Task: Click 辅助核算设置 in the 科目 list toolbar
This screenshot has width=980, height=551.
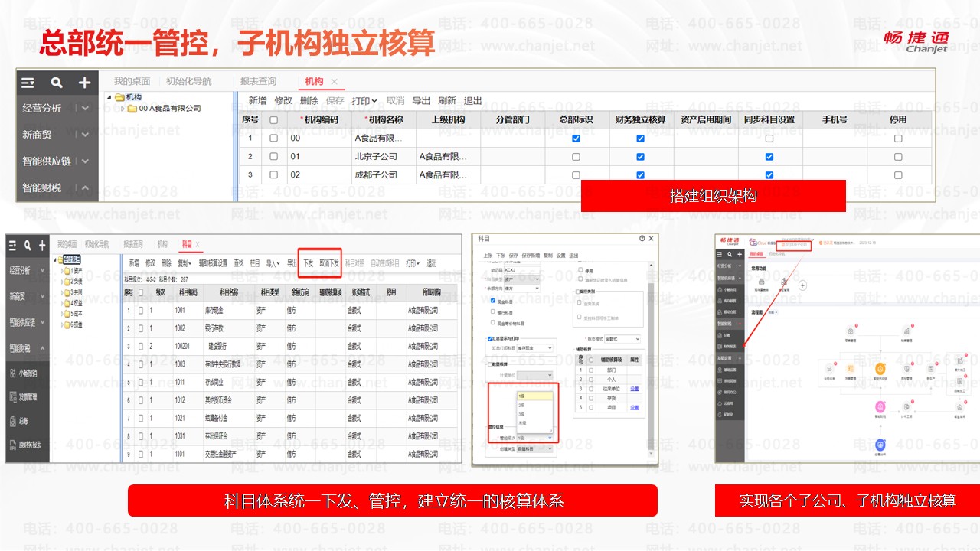Action: click(214, 263)
